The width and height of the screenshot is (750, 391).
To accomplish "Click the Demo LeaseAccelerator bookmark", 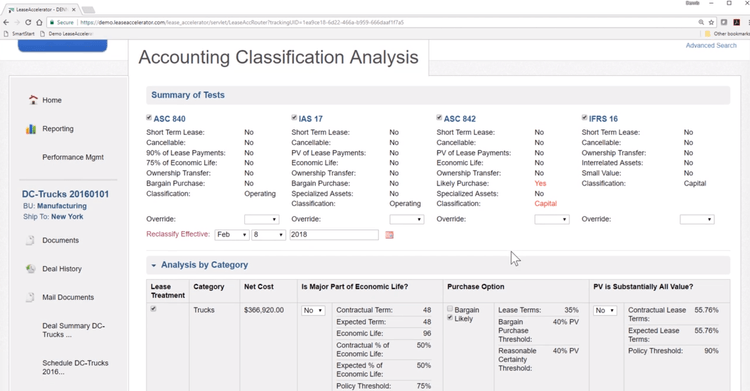I will click(x=66, y=34).
